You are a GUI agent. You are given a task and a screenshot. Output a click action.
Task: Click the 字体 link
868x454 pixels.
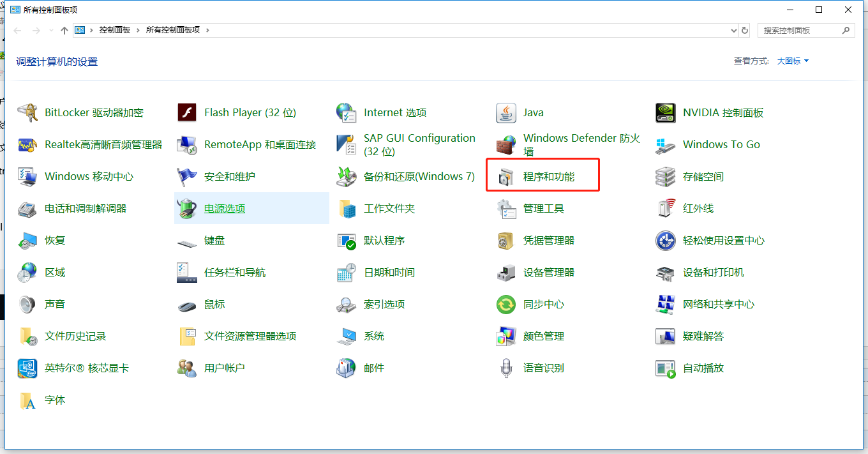[55, 400]
